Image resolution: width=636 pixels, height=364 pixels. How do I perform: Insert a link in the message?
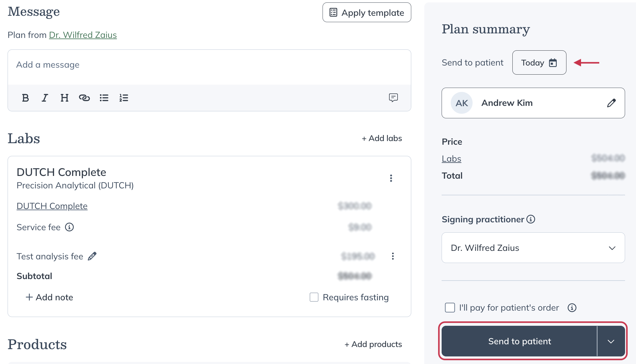click(84, 98)
